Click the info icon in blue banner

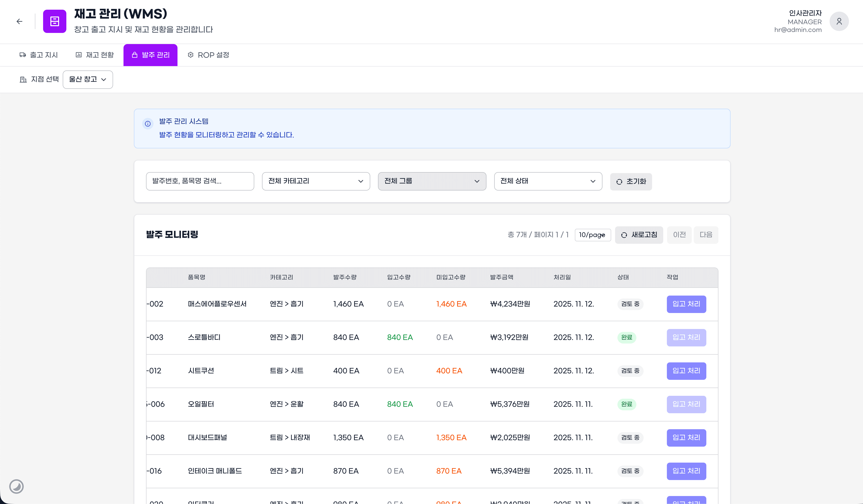pos(148,124)
